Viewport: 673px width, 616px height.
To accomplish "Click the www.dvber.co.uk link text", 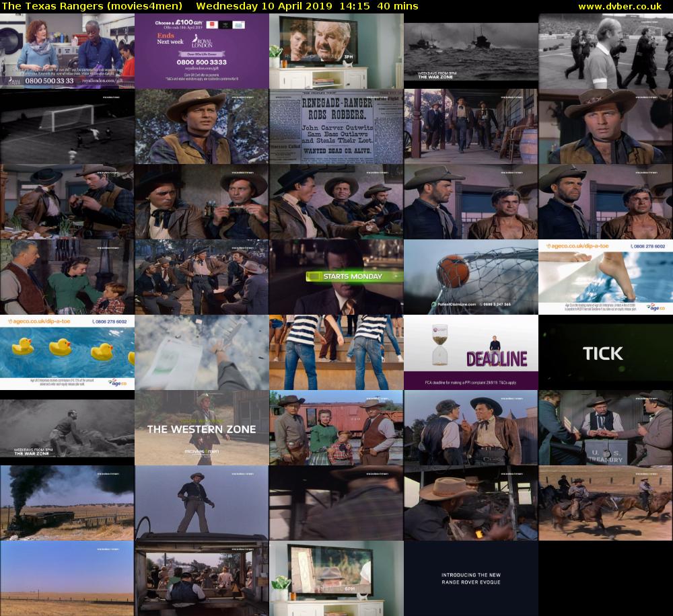I will pos(620,6).
